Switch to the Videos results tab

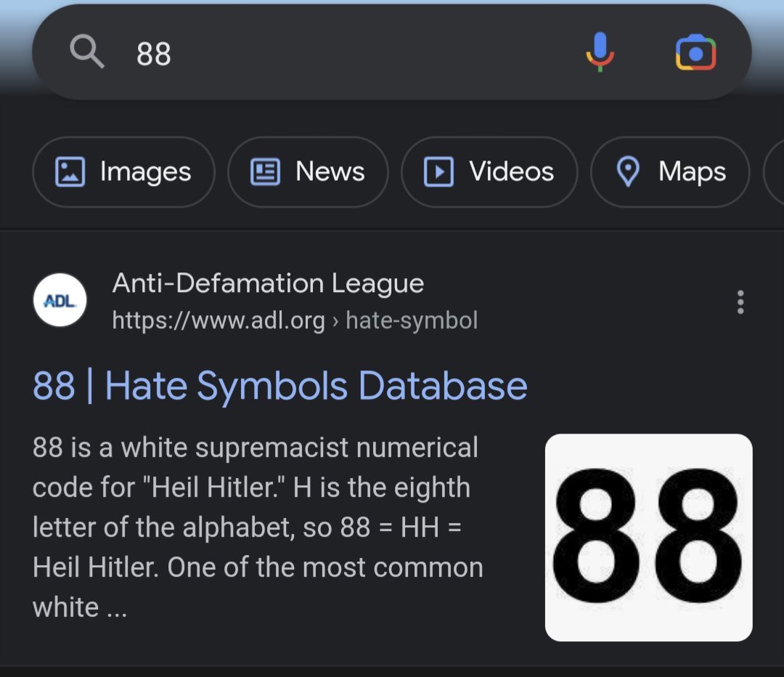pyautogui.click(x=489, y=171)
